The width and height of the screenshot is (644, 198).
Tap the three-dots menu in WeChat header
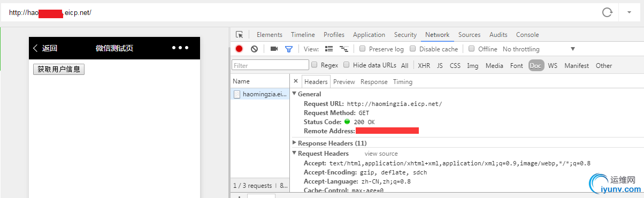[x=180, y=48]
